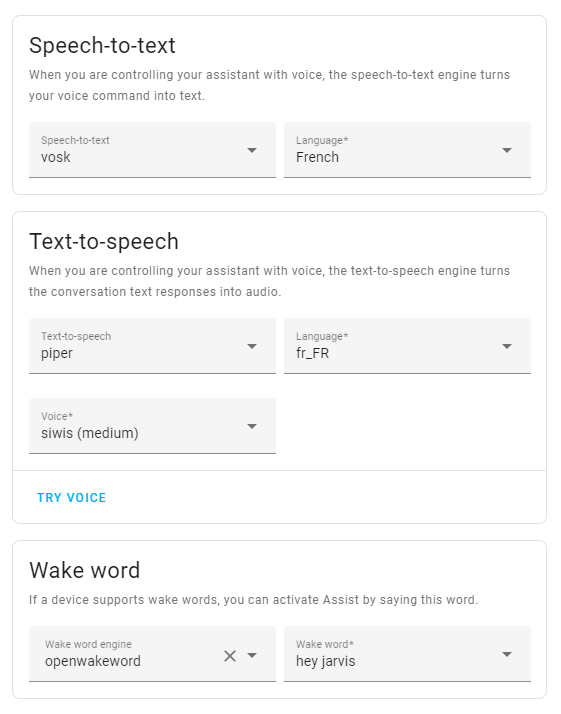Image resolution: width=561 pixels, height=714 pixels.
Task: Click the TRY VOICE button
Action: (71, 498)
